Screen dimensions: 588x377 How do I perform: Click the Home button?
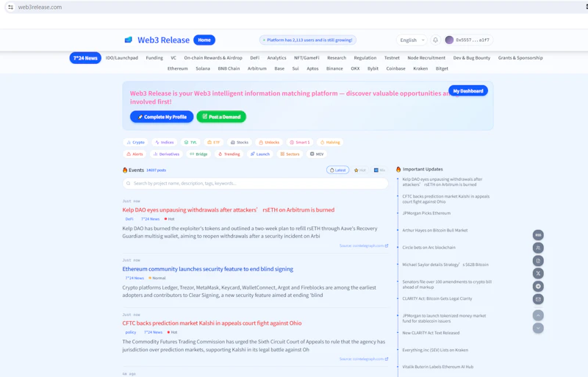[204, 40]
